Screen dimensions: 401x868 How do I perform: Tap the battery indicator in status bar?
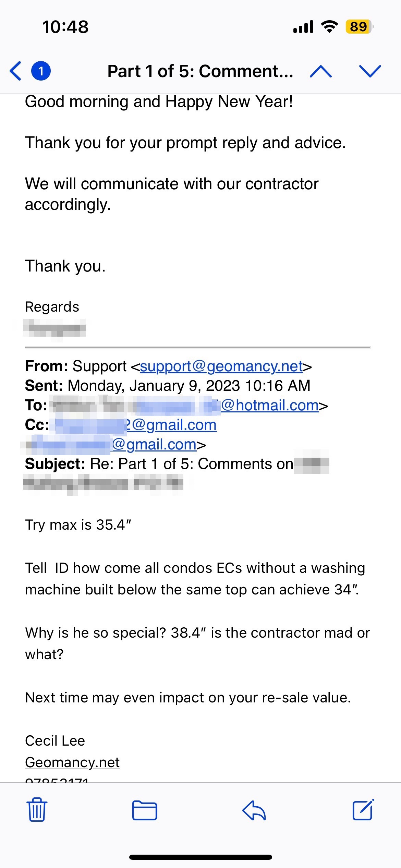click(359, 27)
